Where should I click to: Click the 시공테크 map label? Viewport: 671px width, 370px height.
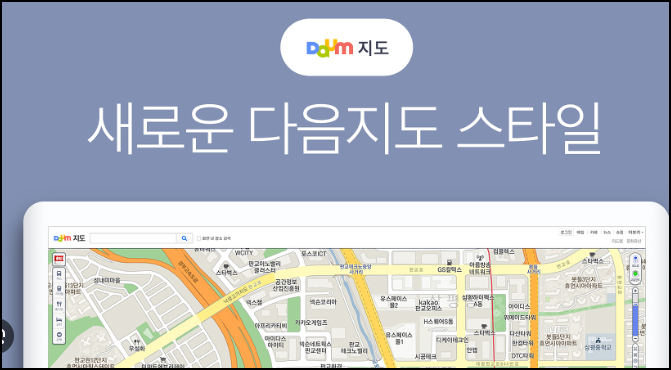coord(425,356)
